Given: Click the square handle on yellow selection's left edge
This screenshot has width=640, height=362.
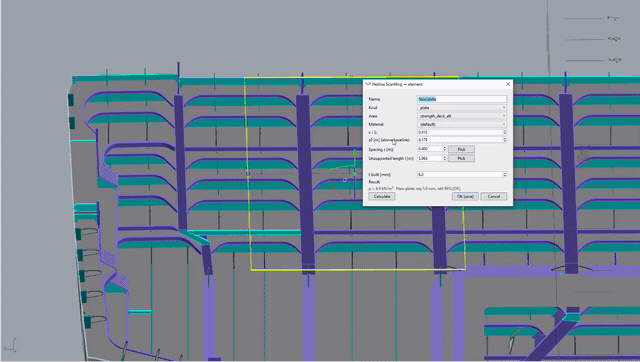Looking at the screenshot, I should pyautogui.click(x=248, y=174).
